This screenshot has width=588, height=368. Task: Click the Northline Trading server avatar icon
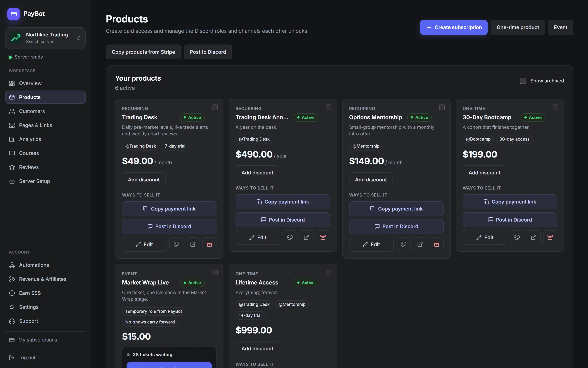pos(16,38)
